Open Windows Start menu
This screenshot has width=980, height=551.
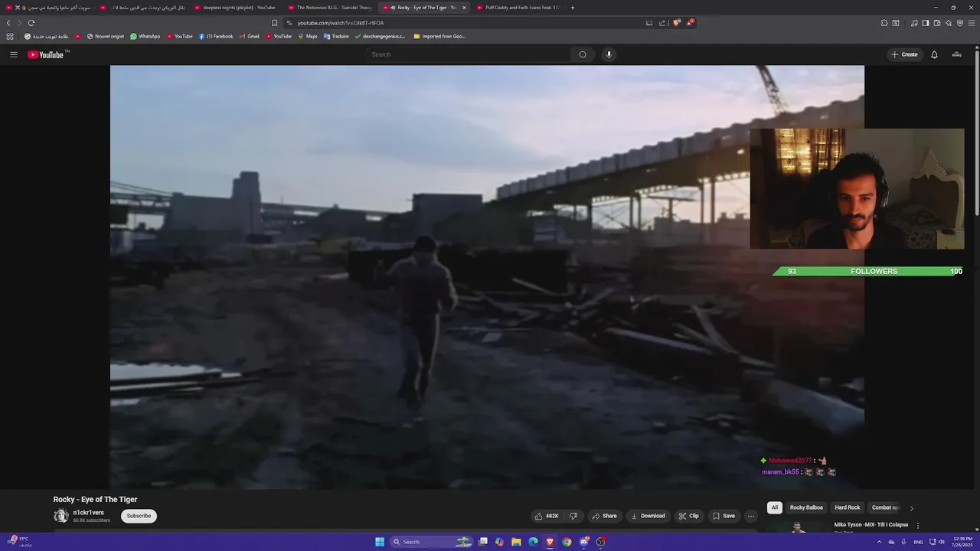(x=380, y=542)
